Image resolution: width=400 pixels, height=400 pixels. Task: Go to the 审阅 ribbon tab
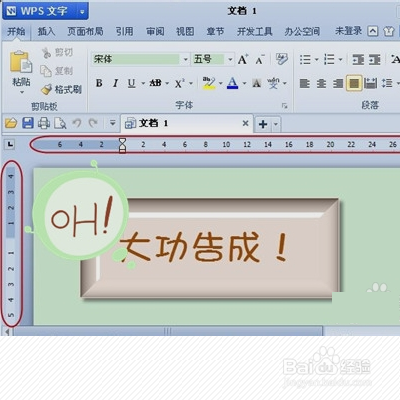(155, 32)
